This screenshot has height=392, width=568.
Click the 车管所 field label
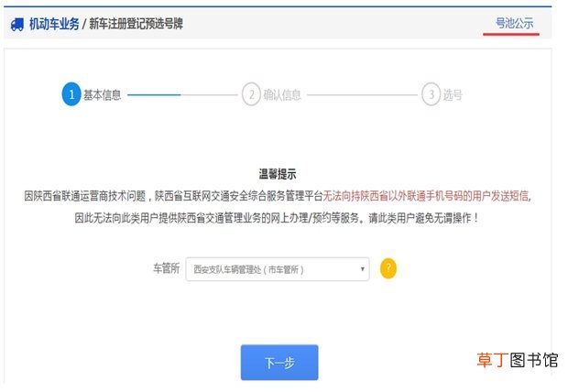coord(166,268)
